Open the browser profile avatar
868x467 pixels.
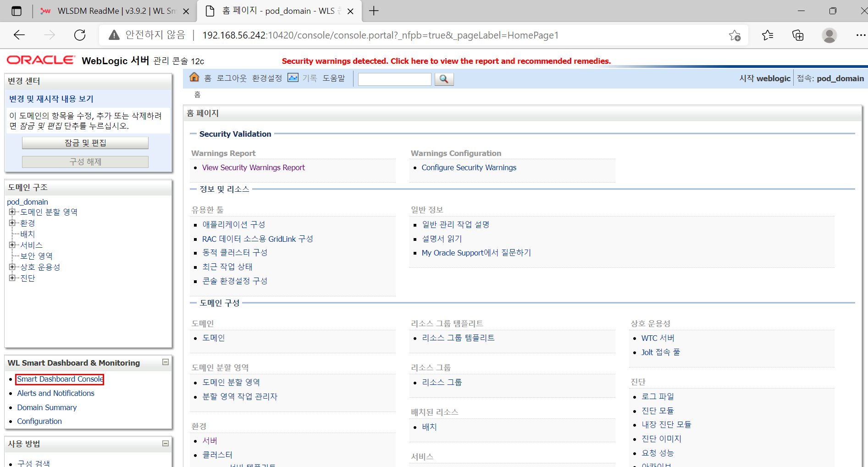(x=829, y=35)
